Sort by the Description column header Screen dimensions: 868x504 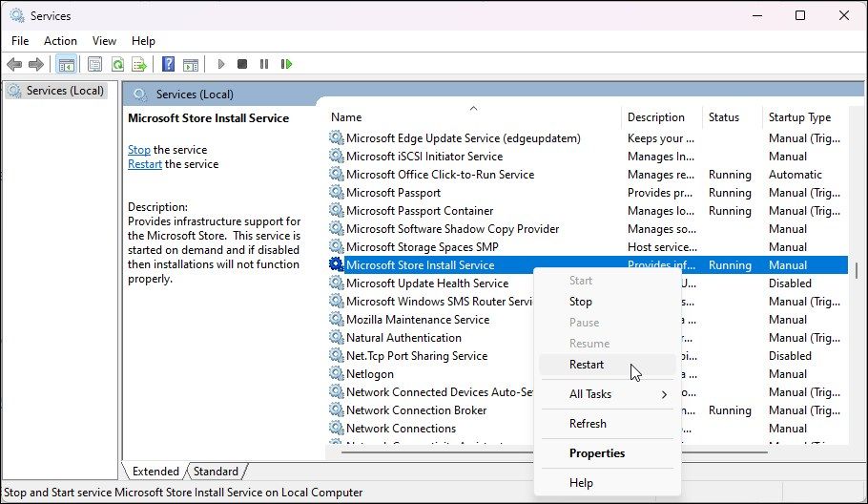click(662, 117)
